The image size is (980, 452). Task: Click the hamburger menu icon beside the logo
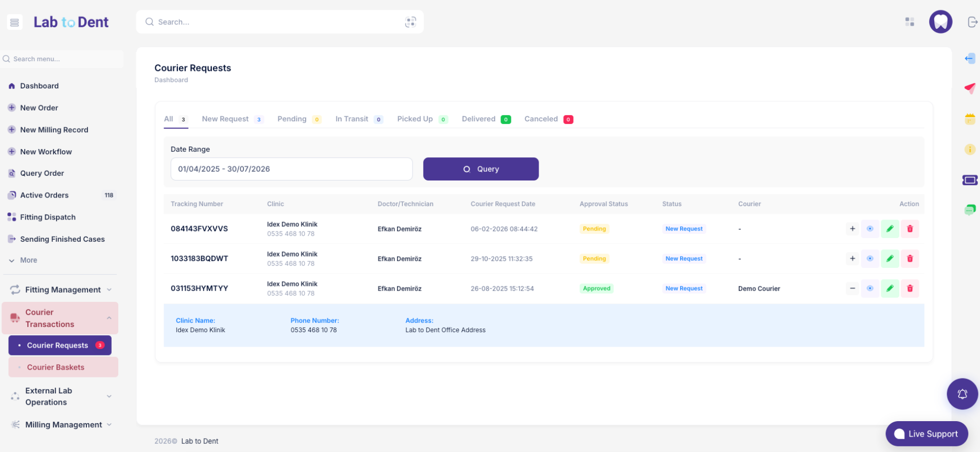[14, 22]
